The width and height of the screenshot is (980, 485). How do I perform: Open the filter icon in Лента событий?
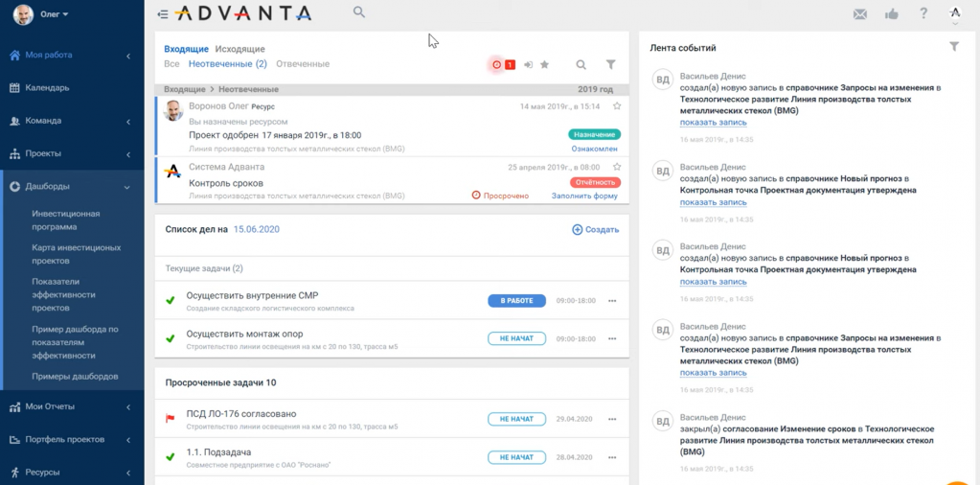(x=954, y=47)
